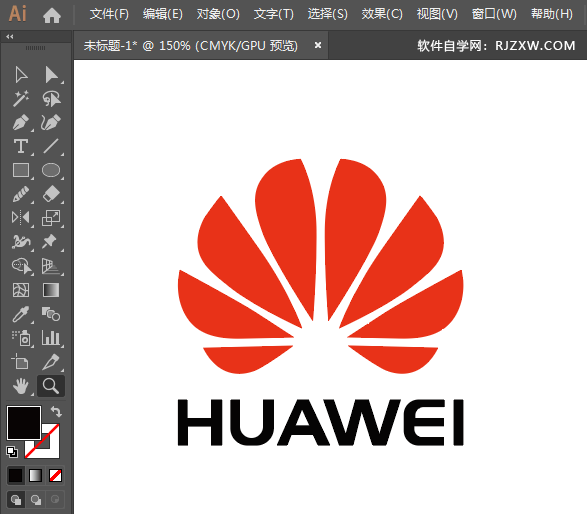Pick the Puppet Warp pin tool
The image size is (587, 514).
click(50, 241)
